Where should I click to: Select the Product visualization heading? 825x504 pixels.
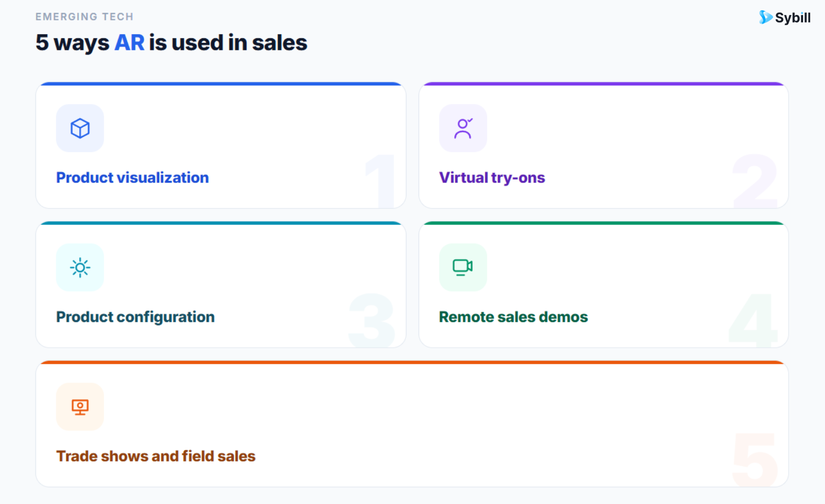pyautogui.click(x=133, y=177)
